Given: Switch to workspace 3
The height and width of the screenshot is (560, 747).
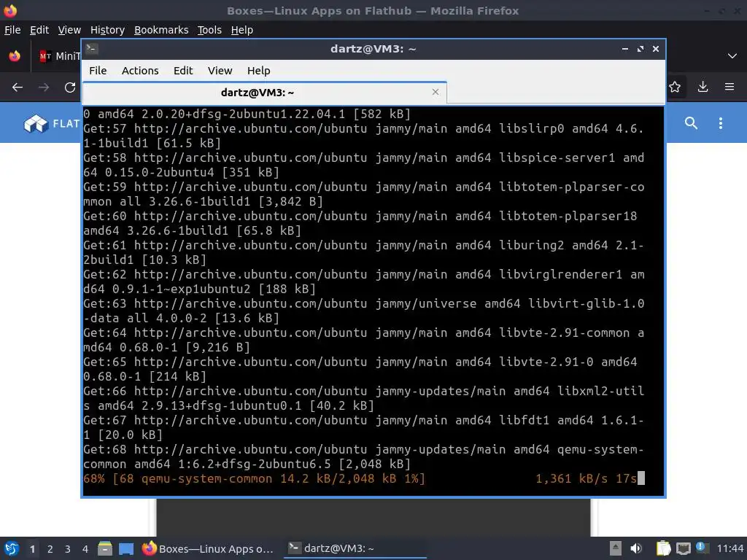Looking at the screenshot, I should [x=68, y=549].
